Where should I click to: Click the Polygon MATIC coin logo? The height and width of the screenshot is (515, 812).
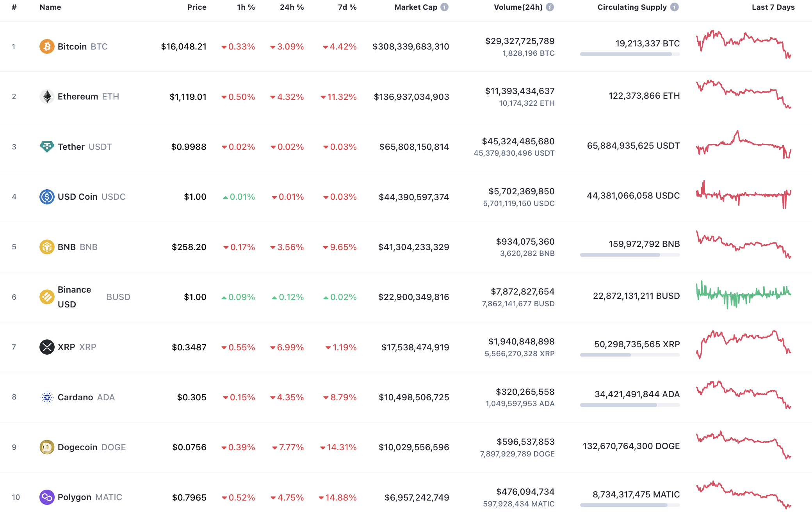(x=47, y=497)
